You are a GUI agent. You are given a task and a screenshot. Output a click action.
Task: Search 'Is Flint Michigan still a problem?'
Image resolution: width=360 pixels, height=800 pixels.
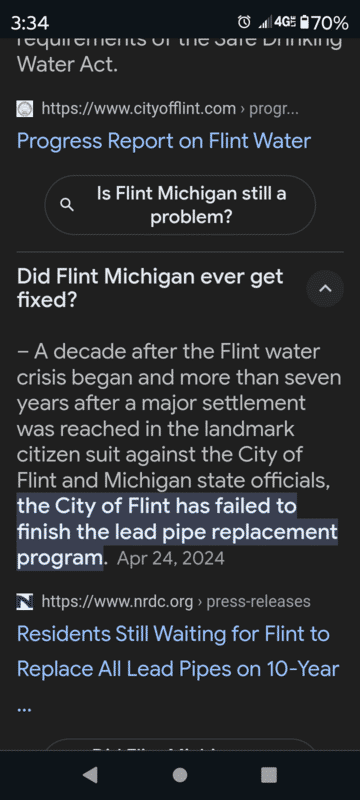coord(180,205)
